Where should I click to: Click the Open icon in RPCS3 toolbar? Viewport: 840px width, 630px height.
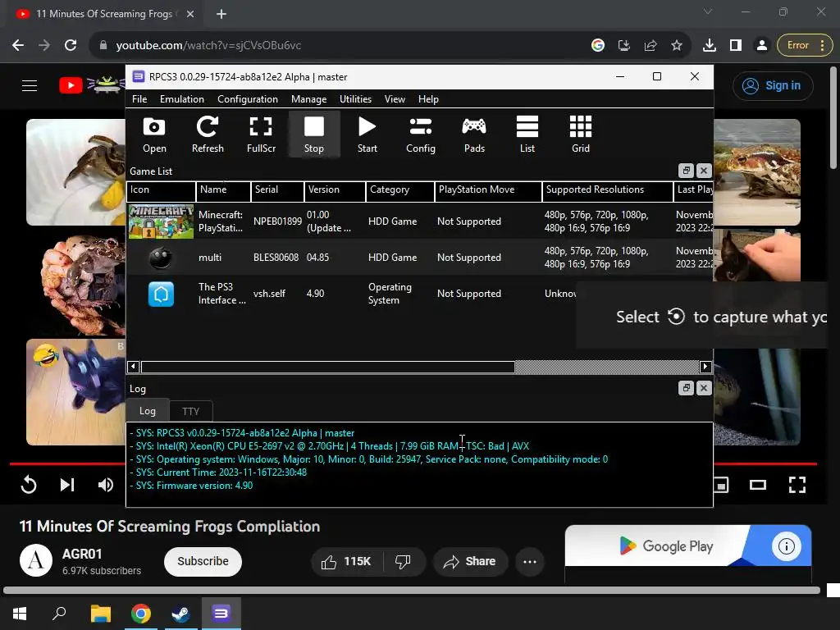(154, 135)
